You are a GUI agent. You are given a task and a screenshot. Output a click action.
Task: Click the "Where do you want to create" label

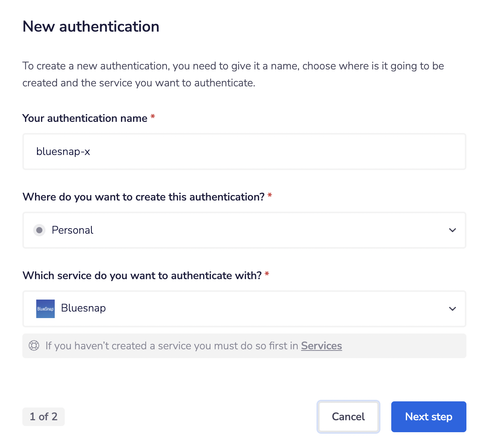click(143, 197)
